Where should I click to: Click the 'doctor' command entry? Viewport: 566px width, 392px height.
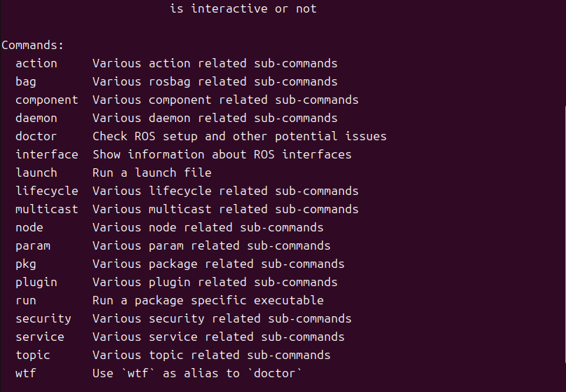coord(36,137)
